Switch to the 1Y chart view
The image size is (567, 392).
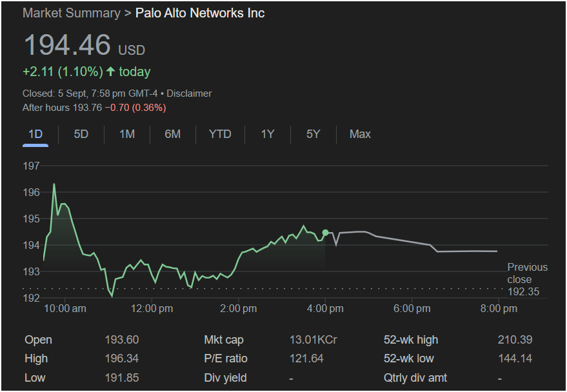point(268,134)
